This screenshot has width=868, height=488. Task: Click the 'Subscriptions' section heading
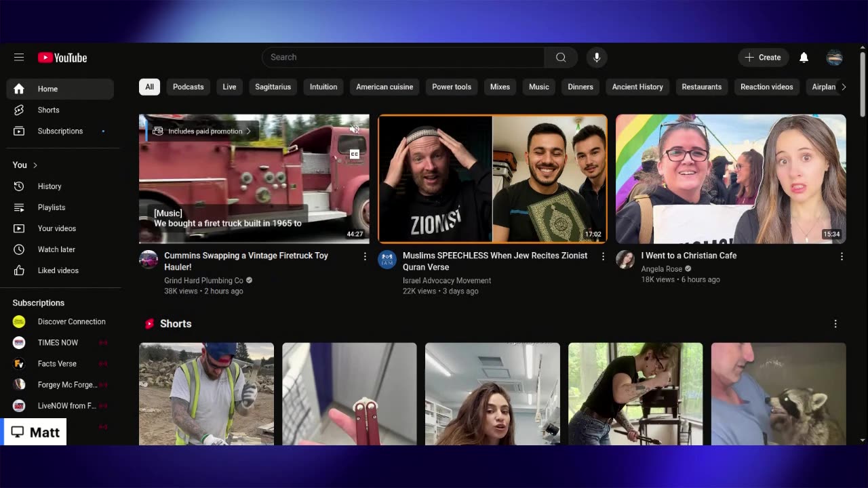39,303
